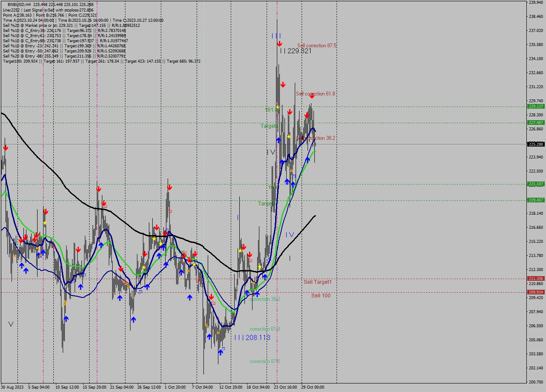Click the 21 Sep 04:00 time axis label
Image resolution: width=546 pixels, height=392 pixels.
[x=122, y=387]
